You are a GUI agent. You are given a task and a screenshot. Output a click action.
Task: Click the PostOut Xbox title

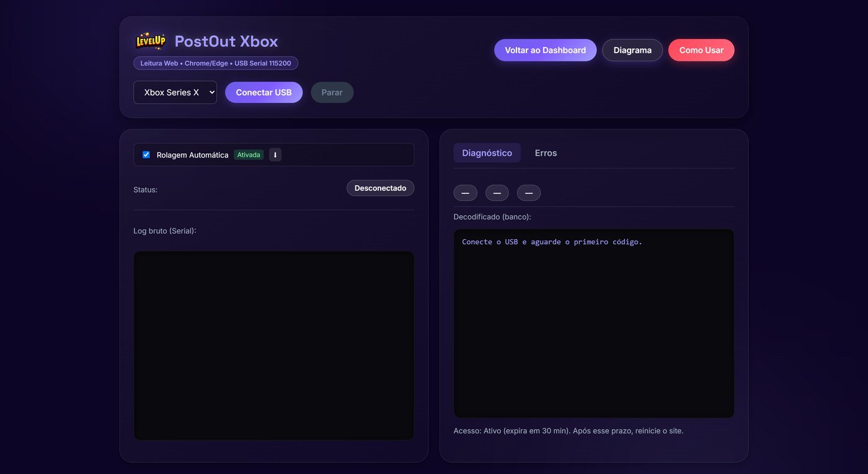[x=226, y=42]
